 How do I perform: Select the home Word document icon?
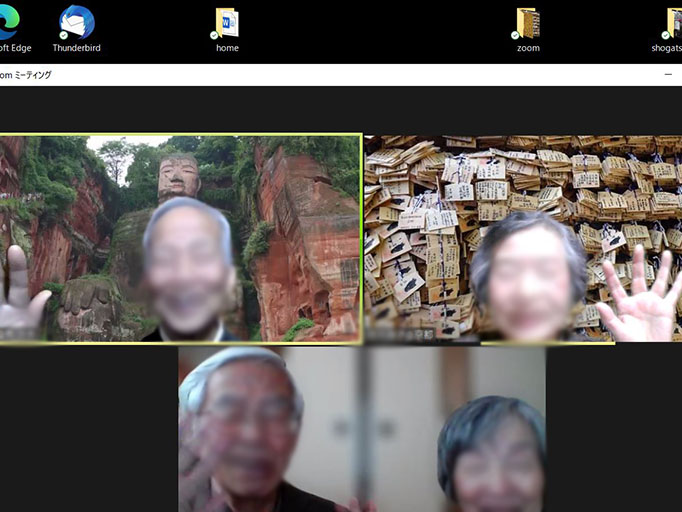(227, 23)
